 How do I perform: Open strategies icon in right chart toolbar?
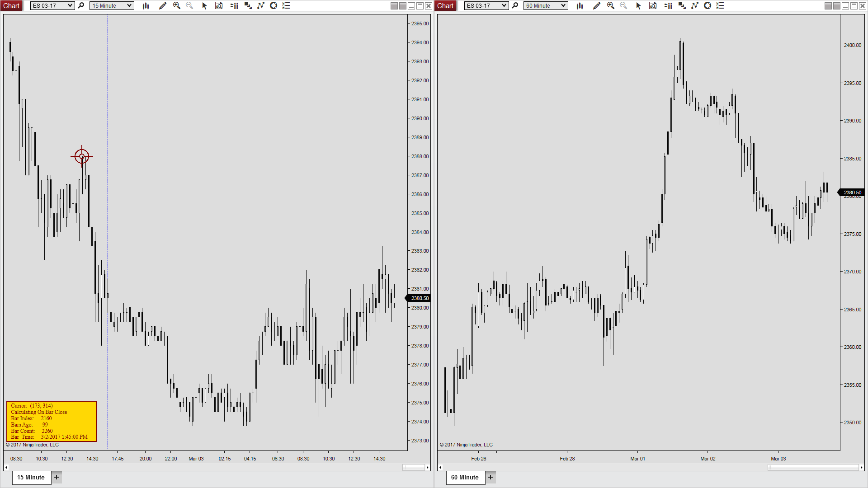pos(695,6)
